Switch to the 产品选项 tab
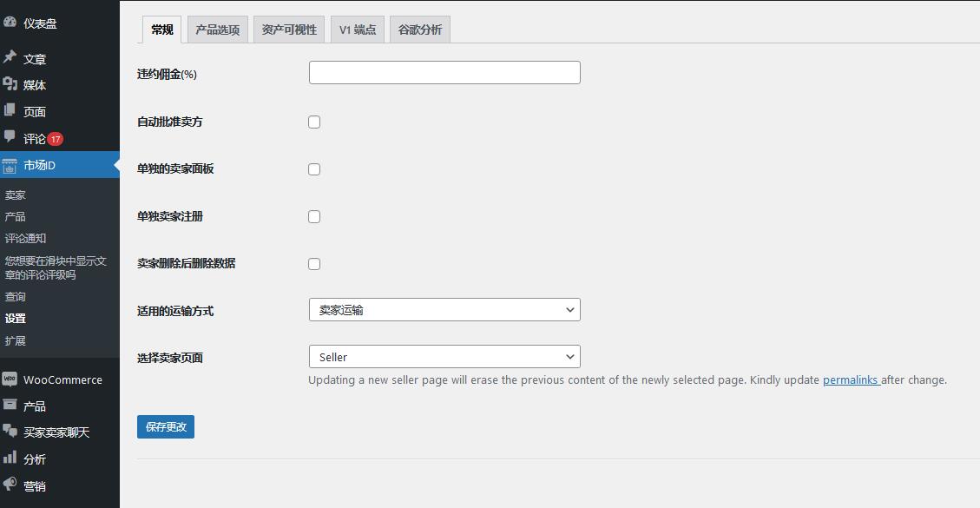 click(217, 30)
